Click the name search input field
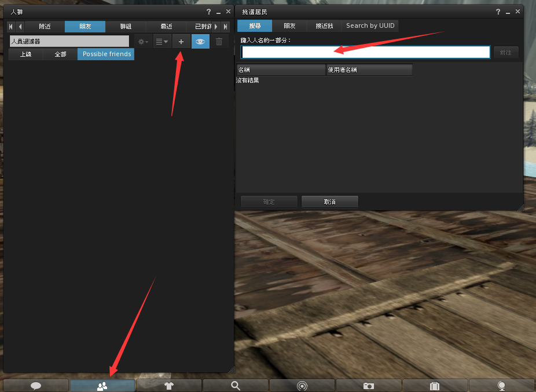 coord(365,52)
